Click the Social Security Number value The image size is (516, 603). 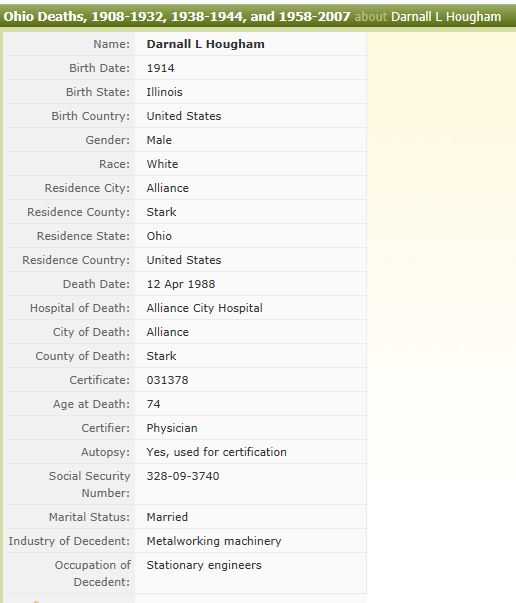tap(183, 476)
